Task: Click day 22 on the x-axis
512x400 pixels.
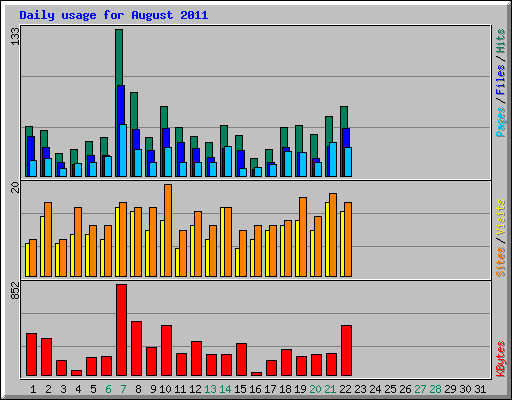Action: coord(345,389)
